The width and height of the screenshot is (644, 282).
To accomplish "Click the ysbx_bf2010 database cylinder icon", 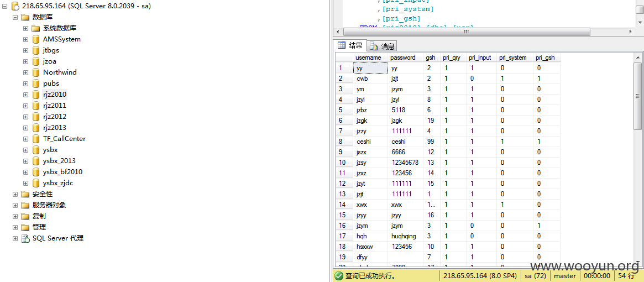I will coord(36,172).
